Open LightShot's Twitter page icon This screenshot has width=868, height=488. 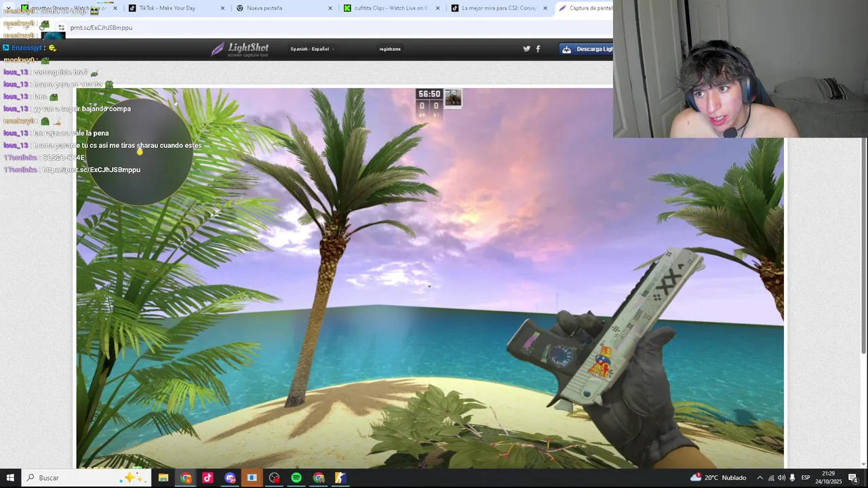click(x=526, y=49)
